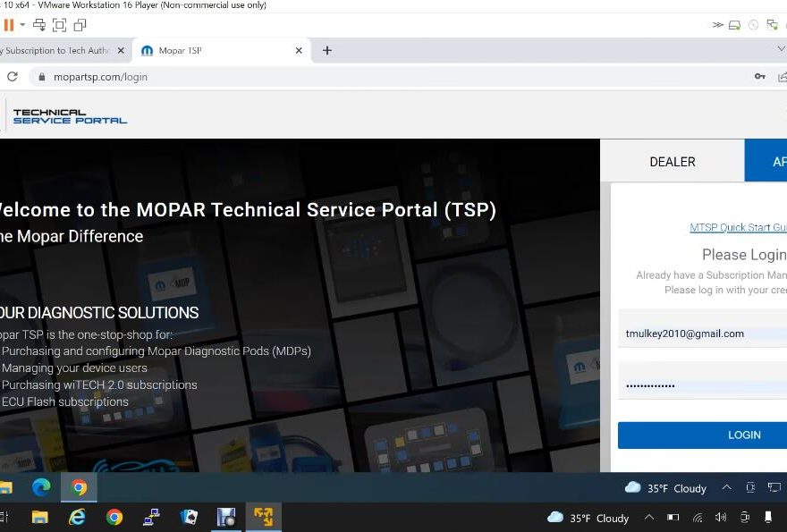This screenshot has height=532, width=787.
Task: Open the floppy disk app on host taskbar
Action: point(226,517)
